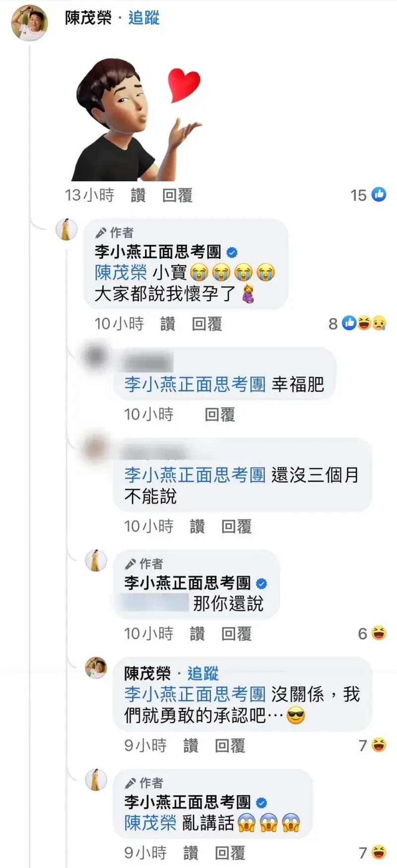Like the 我們就勇敢的承認吧 comment
This screenshot has width=397, height=868.
click(x=191, y=746)
